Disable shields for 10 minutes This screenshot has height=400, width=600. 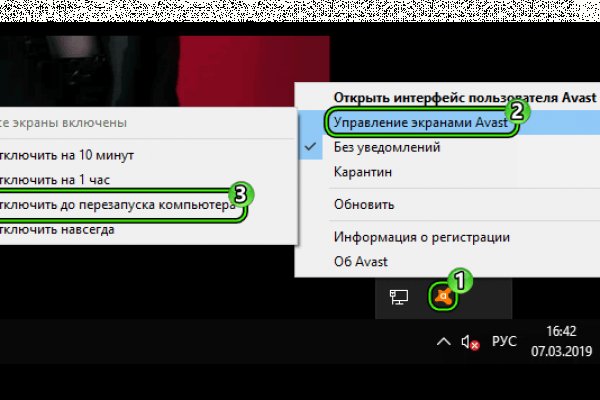coord(68,155)
